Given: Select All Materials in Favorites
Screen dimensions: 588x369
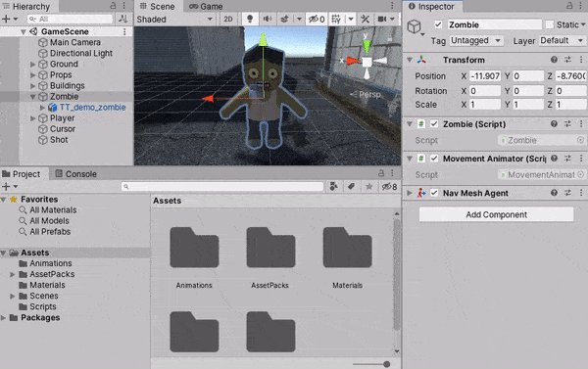Looking at the screenshot, I should (53, 209).
